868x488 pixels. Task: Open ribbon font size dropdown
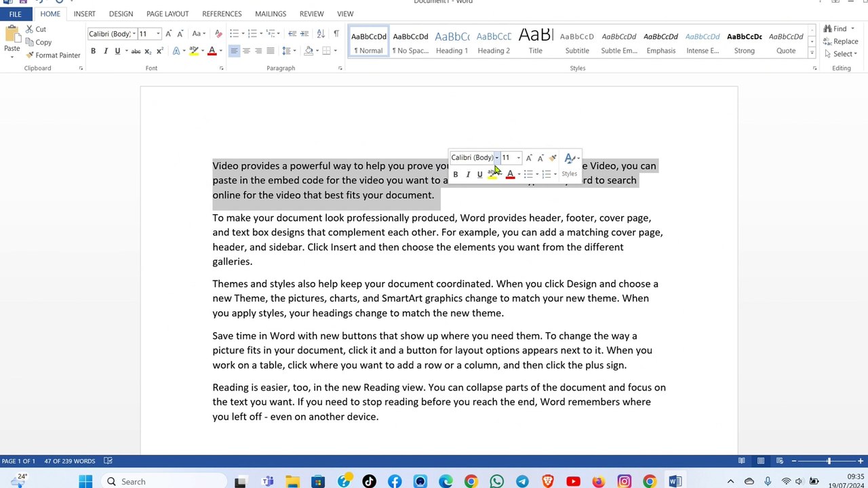158,34
